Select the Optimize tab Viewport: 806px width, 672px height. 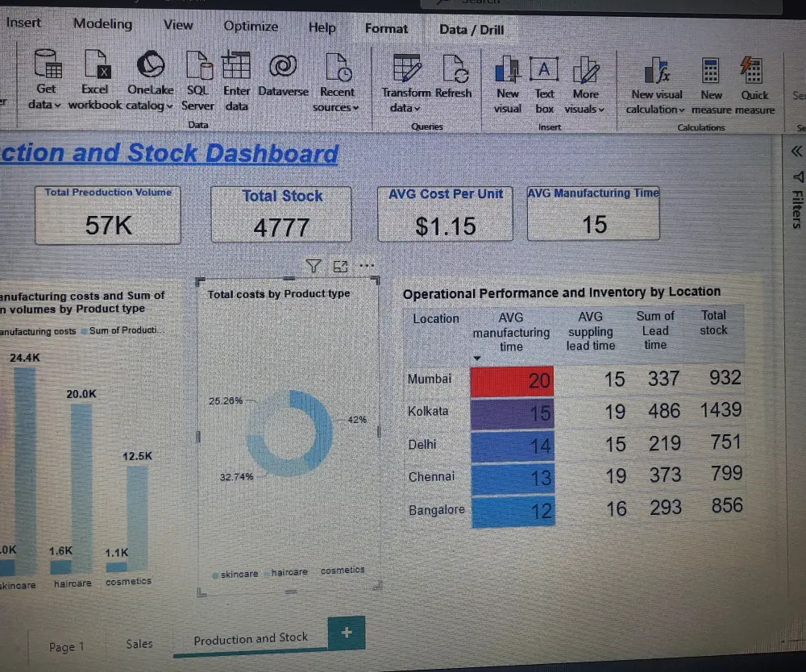(x=251, y=27)
